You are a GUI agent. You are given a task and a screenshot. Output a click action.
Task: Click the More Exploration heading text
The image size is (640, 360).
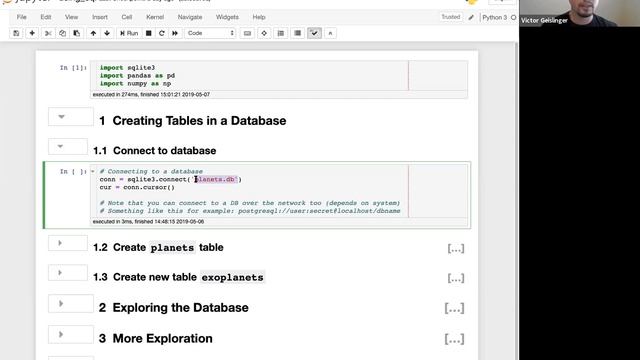pos(162,339)
